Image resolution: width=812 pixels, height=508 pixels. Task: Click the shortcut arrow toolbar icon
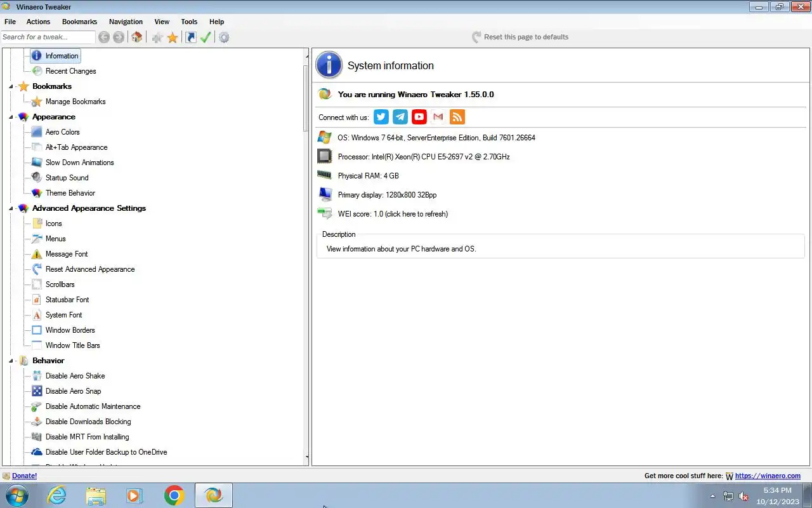(x=191, y=37)
